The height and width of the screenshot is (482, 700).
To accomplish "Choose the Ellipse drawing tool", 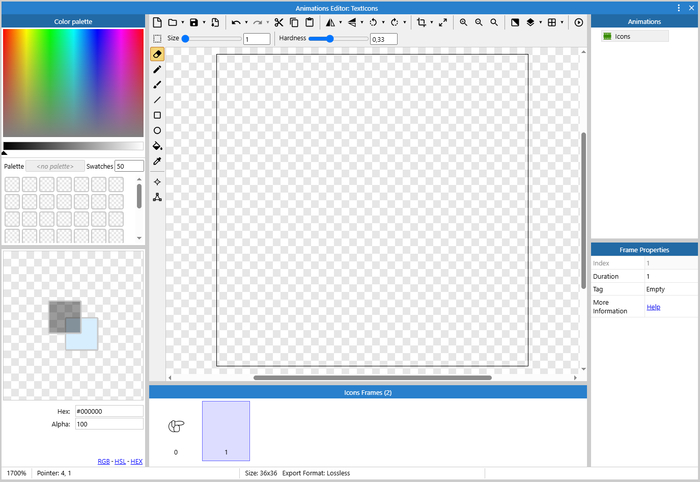I will pyautogui.click(x=157, y=130).
